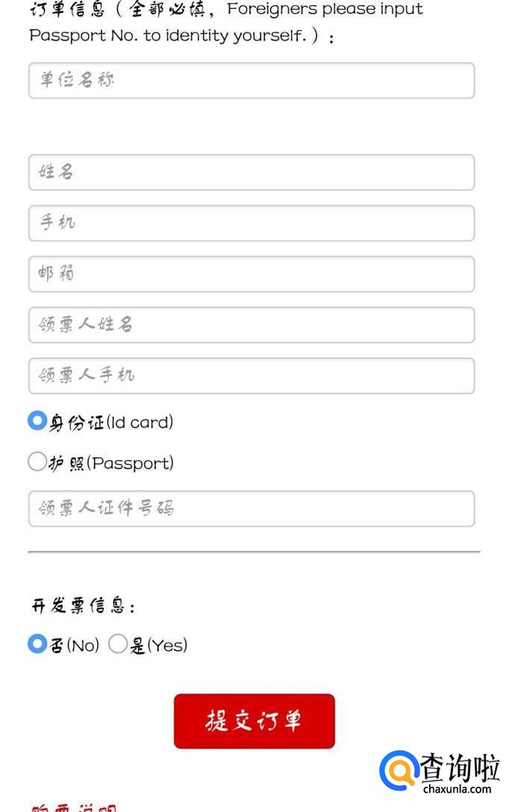Click the "(Yes)" label text
Screen dimensions: 509x812
pos(167,646)
